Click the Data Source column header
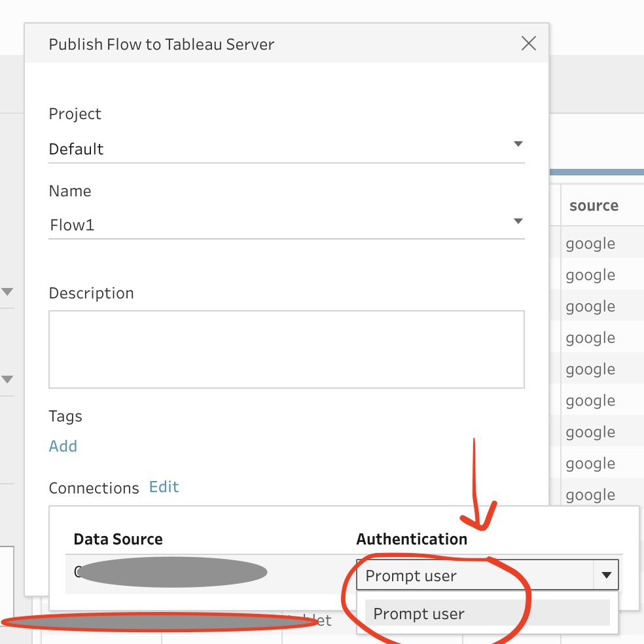The width and height of the screenshot is (644, 644). pyautogui.click(x=118, y=539)
